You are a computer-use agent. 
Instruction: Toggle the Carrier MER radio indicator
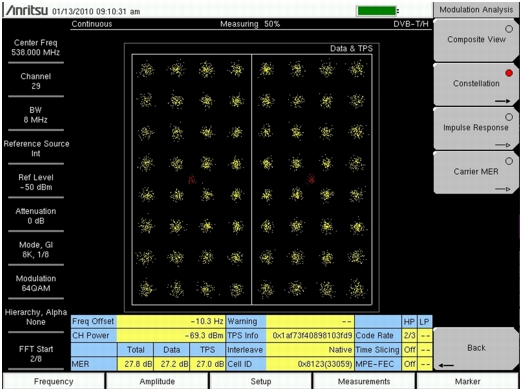[509, 161]
